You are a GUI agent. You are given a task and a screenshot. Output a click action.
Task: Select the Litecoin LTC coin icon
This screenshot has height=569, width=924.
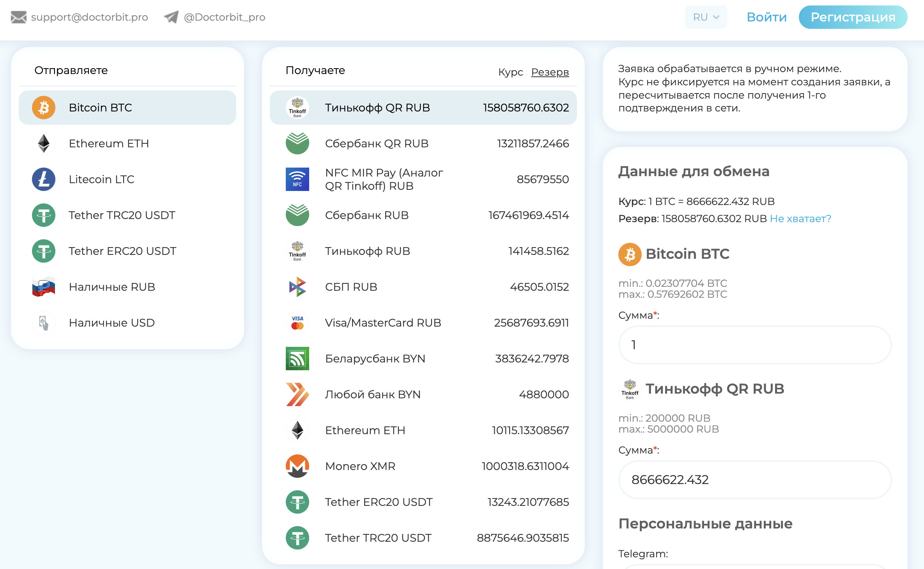(x=44, y=179)
